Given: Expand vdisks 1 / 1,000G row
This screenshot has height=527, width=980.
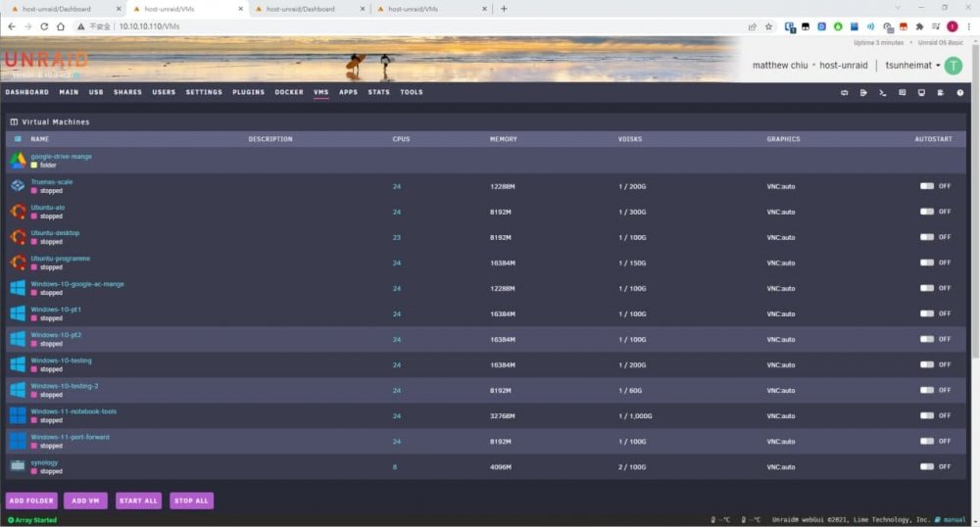Looking at the screenshot, I should click(635, 416).
